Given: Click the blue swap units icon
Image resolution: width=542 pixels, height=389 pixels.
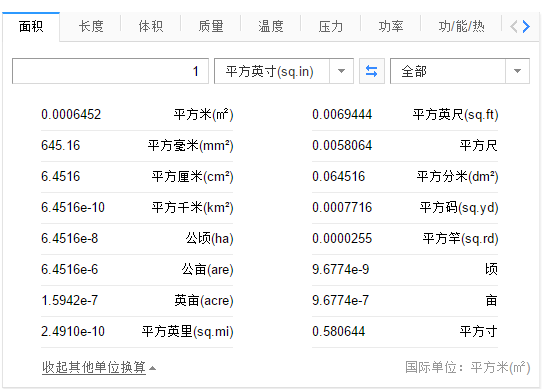Looking at the screenshot, I should coord(372,71).
